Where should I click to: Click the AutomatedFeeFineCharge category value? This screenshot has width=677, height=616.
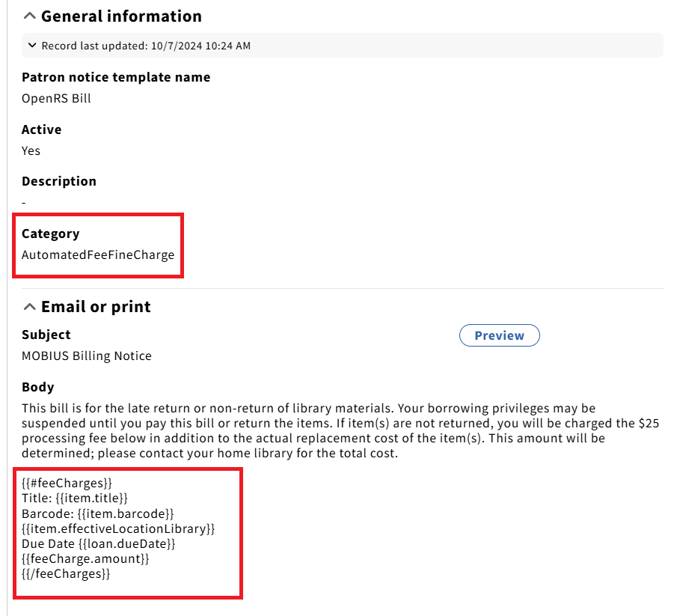98,254
